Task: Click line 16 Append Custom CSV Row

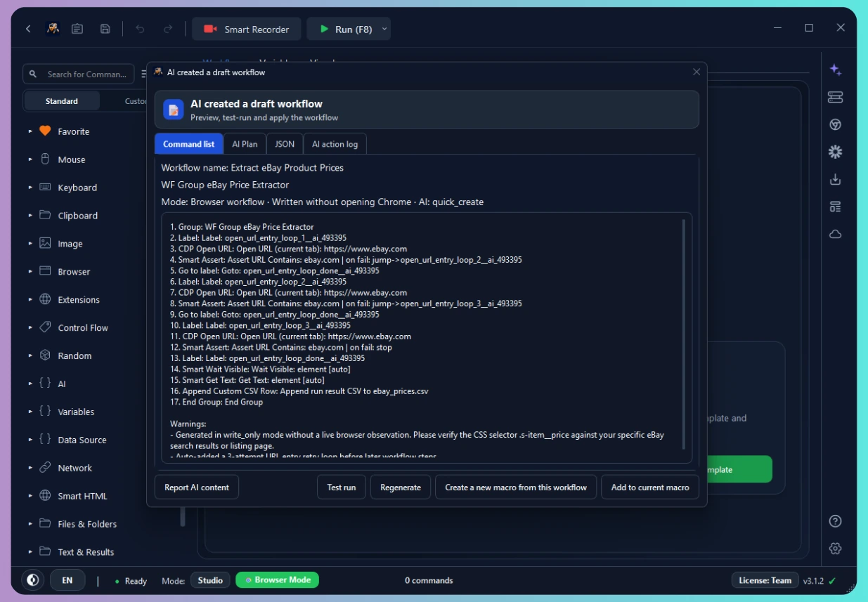Action: [299, 391]
